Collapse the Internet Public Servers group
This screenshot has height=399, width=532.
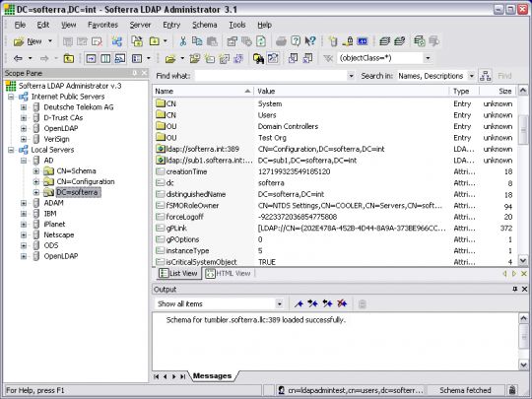[11, 97]
